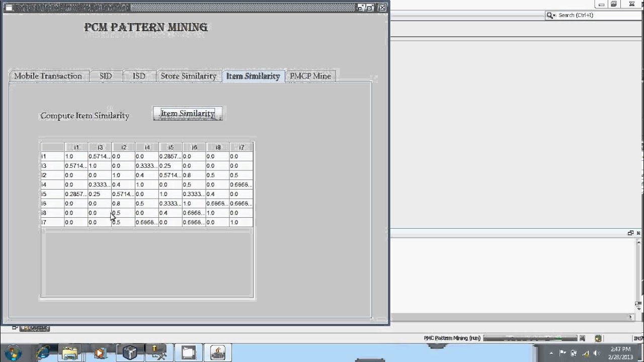Select the i6 row label cell

coord(52,204)
